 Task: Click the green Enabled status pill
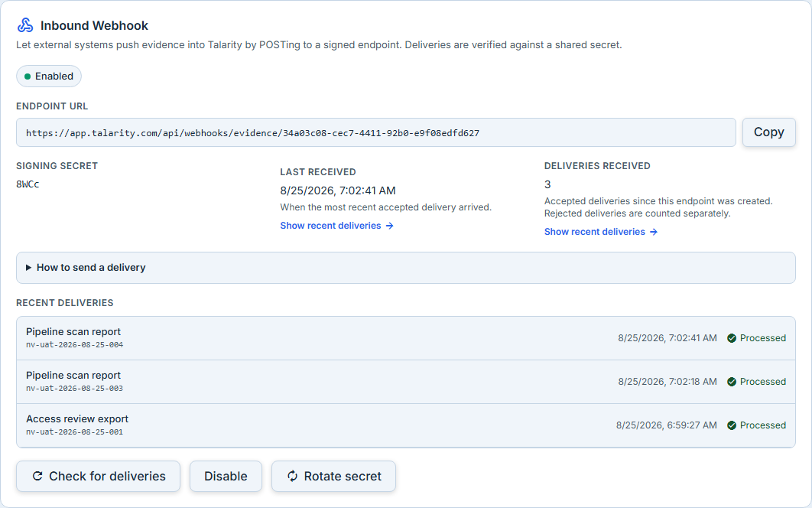click(x=49, y=77)
